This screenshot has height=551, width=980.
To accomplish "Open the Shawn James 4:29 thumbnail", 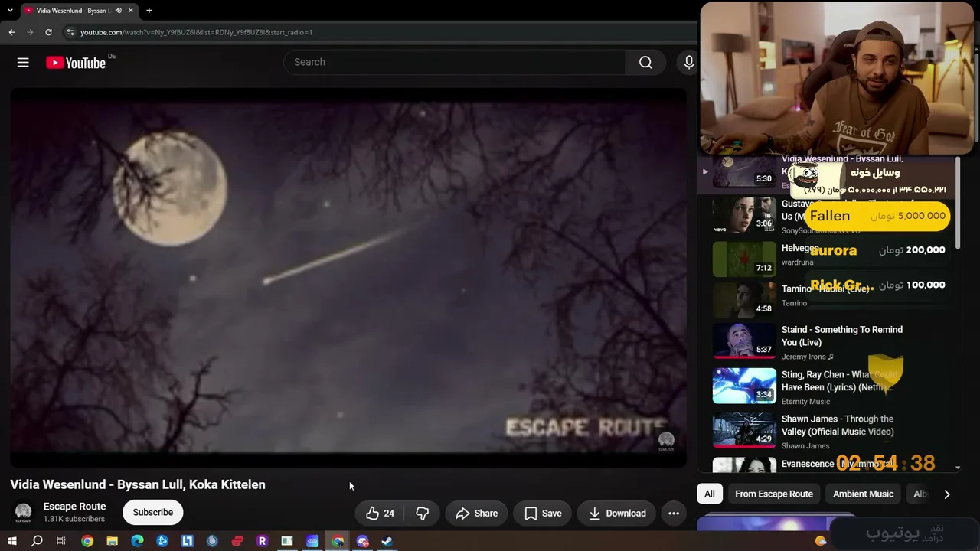I will [744, 431].
